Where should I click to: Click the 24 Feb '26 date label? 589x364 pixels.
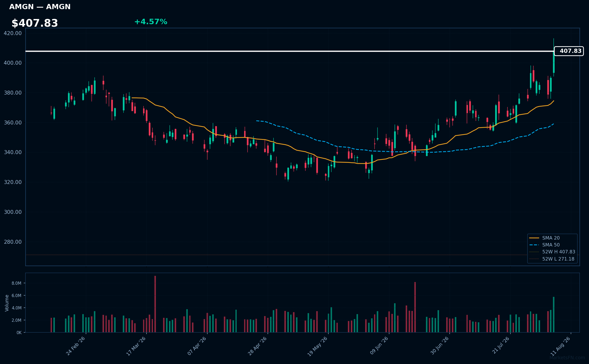coord(75,346)
